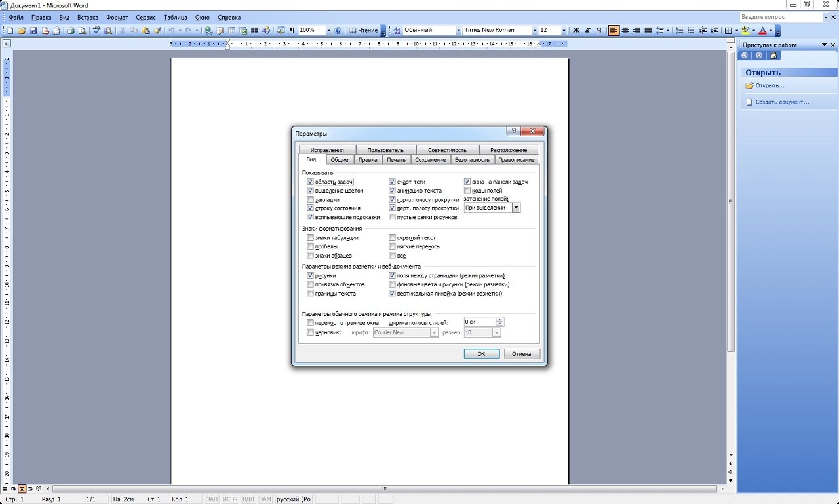This screenshot has height=504, width=839.
Task: Expand the Times New Roman font dropdown
Action: click(533, 31)
